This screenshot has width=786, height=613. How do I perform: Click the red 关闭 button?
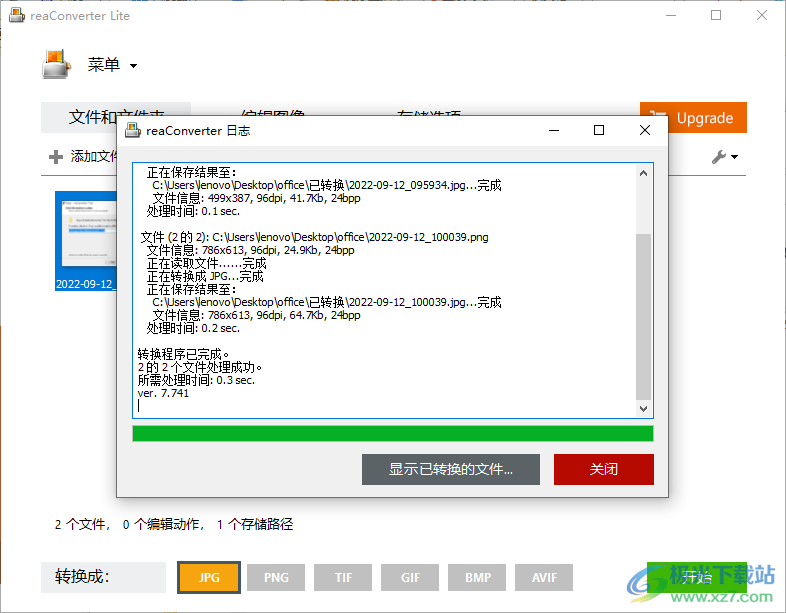pos(604,469)
